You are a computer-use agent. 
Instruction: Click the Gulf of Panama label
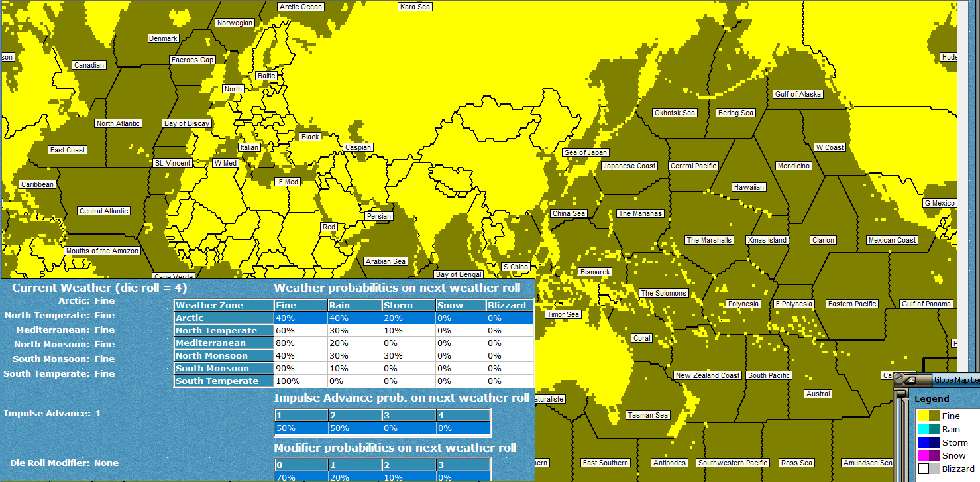[926, 304]
